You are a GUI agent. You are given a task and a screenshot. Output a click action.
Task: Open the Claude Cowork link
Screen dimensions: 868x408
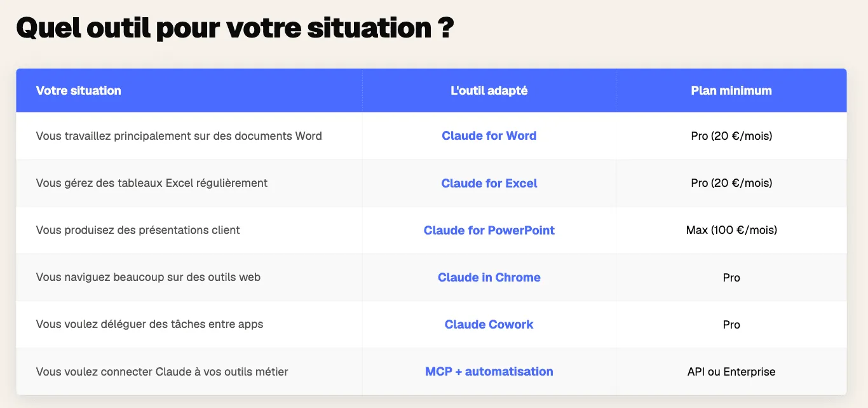click(489, 324)
